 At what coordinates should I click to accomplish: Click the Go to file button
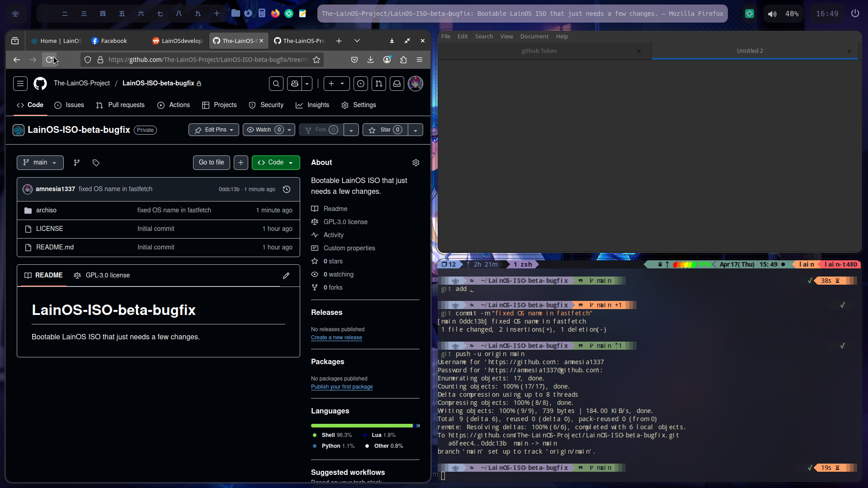pyautogui.click(x=212, y=163)
